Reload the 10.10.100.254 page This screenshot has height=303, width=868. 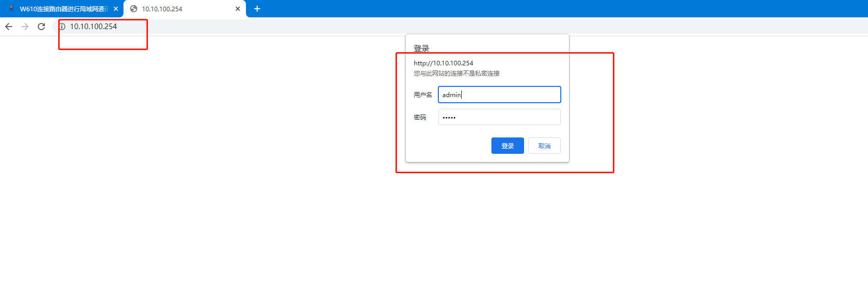pyautogui.click(x=41, y=27)
